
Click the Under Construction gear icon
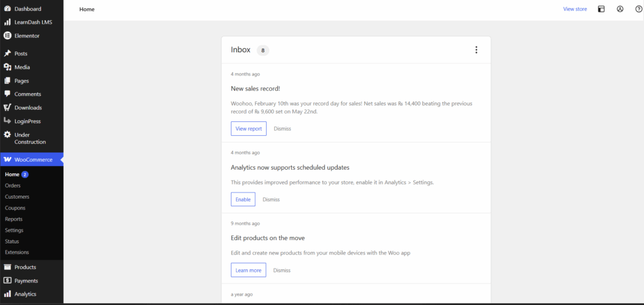[7, 135]
